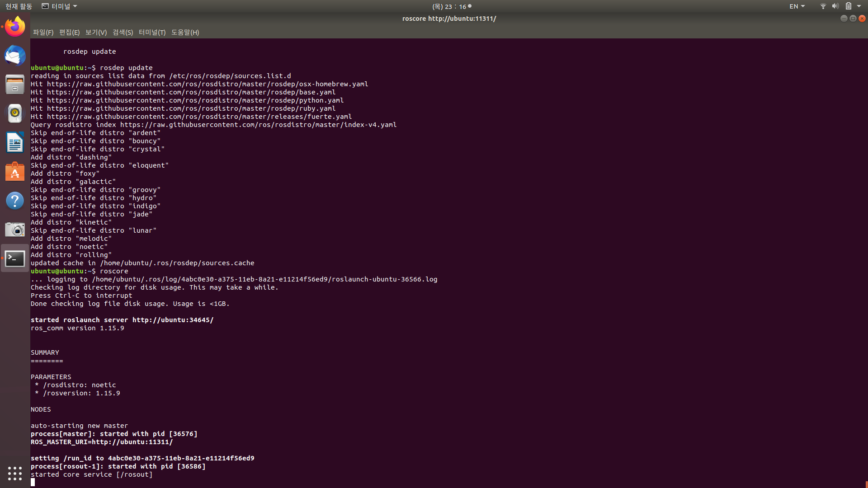868x488 pixels.
Task: Click the '/rosversion: 1.15.9' parameter line
Action: tap(77, 393)
